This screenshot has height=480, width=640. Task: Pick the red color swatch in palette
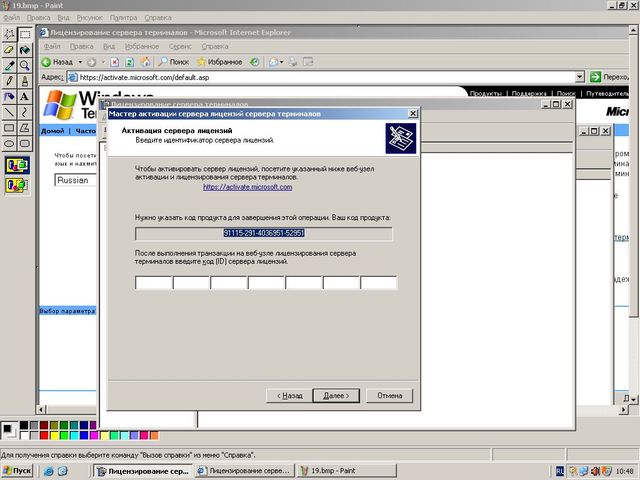tap(44, 436)
